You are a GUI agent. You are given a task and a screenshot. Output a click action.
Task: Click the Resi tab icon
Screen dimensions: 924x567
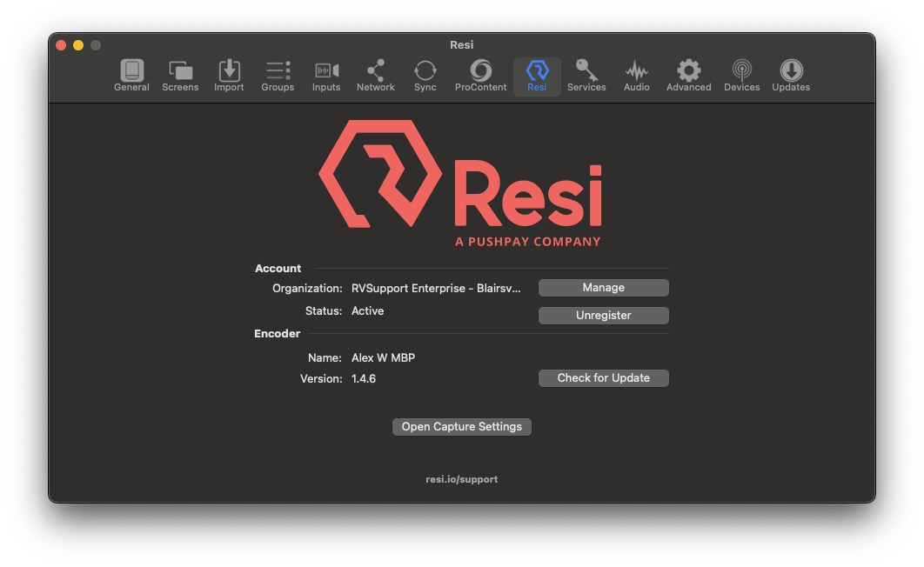click(x=537, y=76)
